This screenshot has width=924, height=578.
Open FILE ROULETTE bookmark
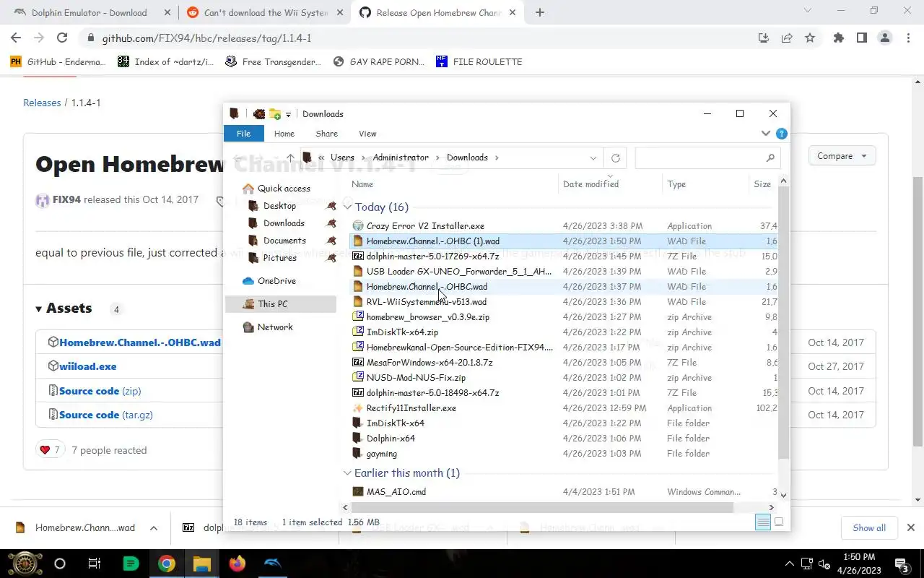479,62
